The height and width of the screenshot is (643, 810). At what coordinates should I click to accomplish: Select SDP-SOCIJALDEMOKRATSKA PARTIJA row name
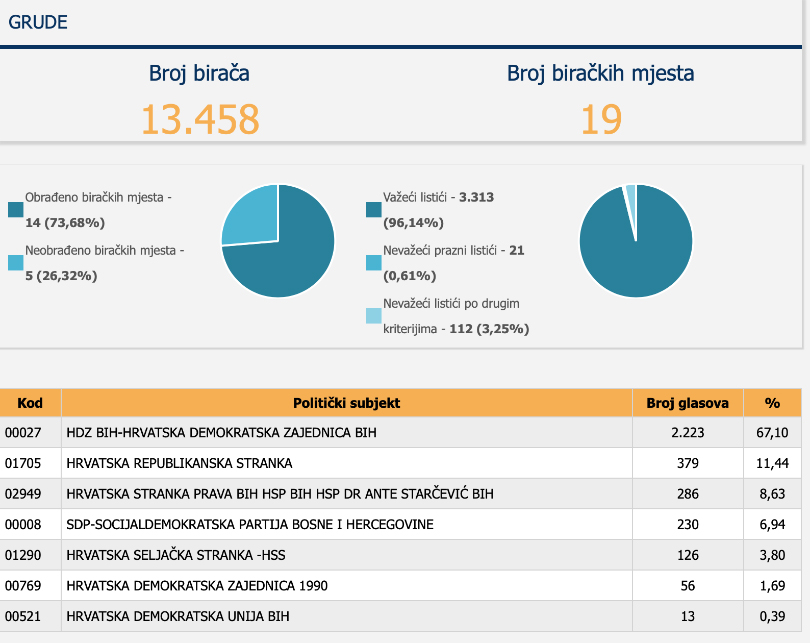tap(250, 524)
